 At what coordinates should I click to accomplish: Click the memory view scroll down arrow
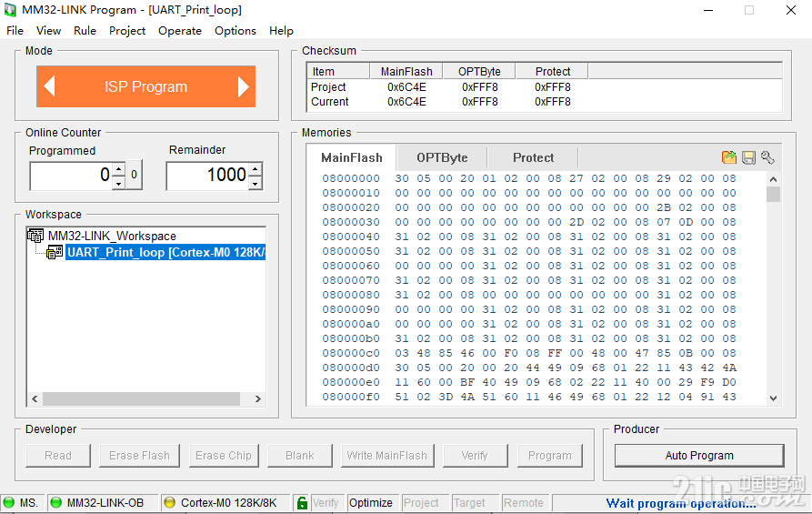pyautogui.click(x=773, y=398)
